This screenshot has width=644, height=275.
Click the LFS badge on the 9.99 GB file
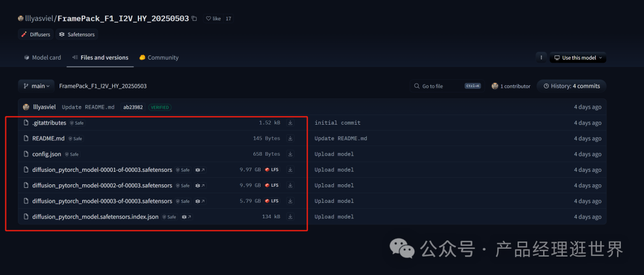(272, 185)
